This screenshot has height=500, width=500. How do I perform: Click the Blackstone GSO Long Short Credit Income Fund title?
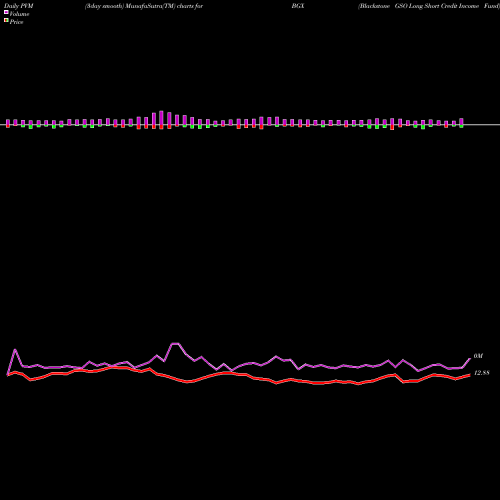coord(429,6)
